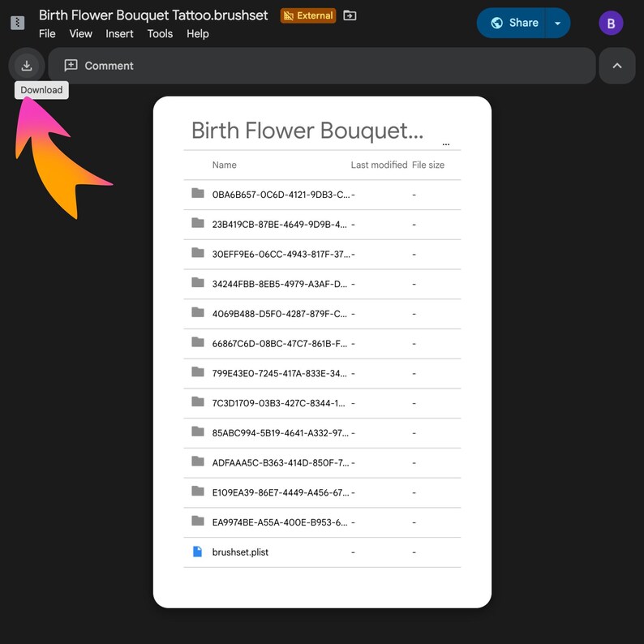Open the account avatar B
Screen dimensions: 644x644
[611, 23]
